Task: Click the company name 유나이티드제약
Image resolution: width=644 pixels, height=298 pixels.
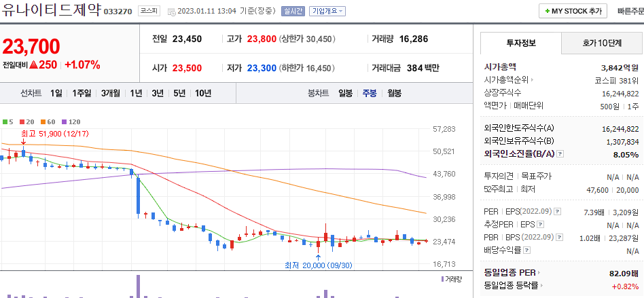Action: (51, 10)
